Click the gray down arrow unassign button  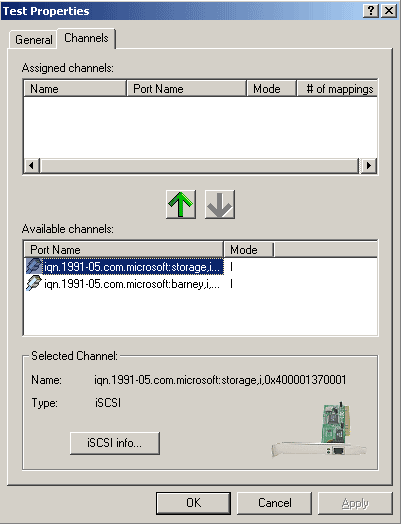coord(220,205)
